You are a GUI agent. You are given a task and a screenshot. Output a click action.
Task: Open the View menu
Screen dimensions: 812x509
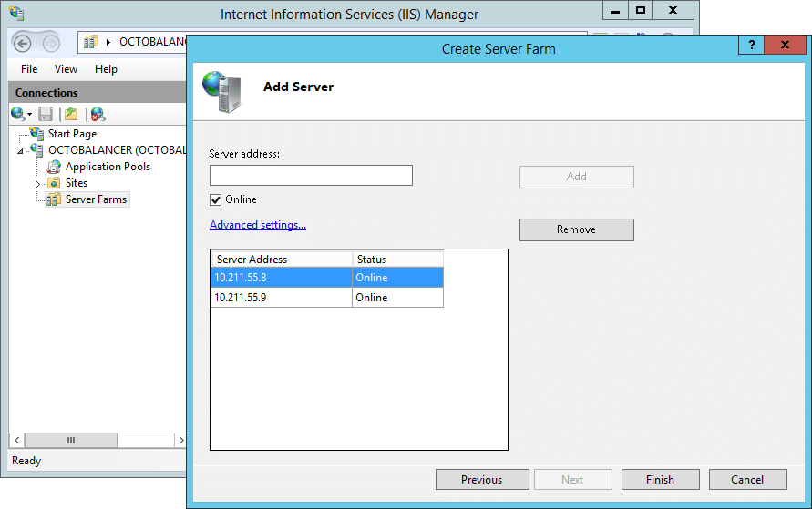pos(66,69)
